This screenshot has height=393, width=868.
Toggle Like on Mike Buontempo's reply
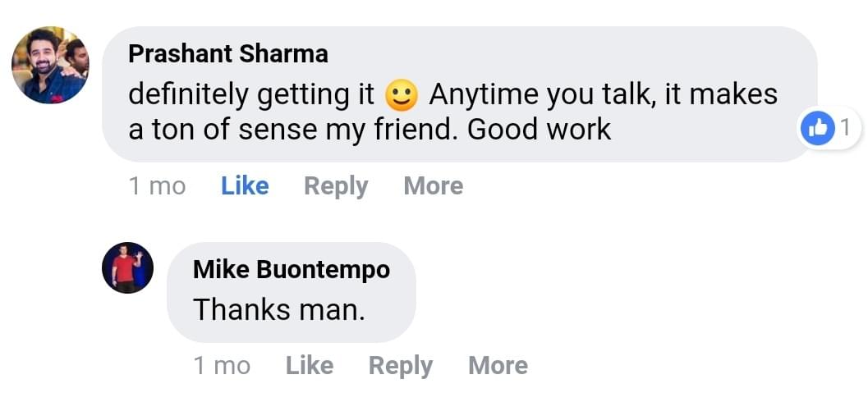coord(310,365)
